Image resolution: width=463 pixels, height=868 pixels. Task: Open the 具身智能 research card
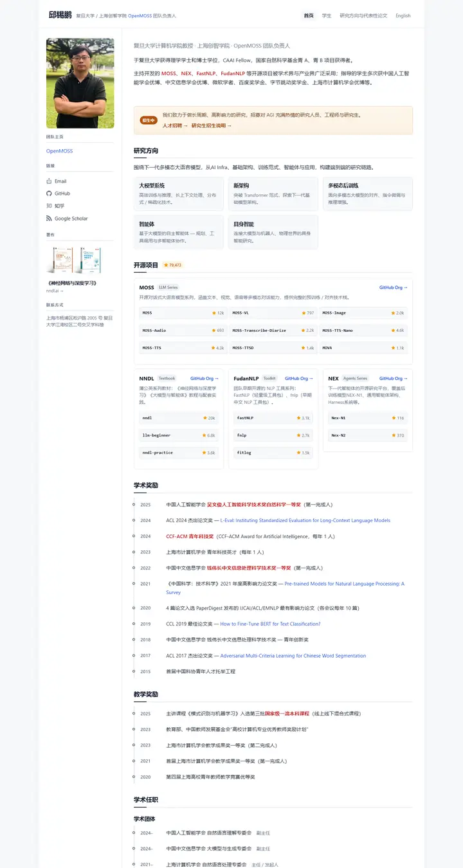[273, 232]
